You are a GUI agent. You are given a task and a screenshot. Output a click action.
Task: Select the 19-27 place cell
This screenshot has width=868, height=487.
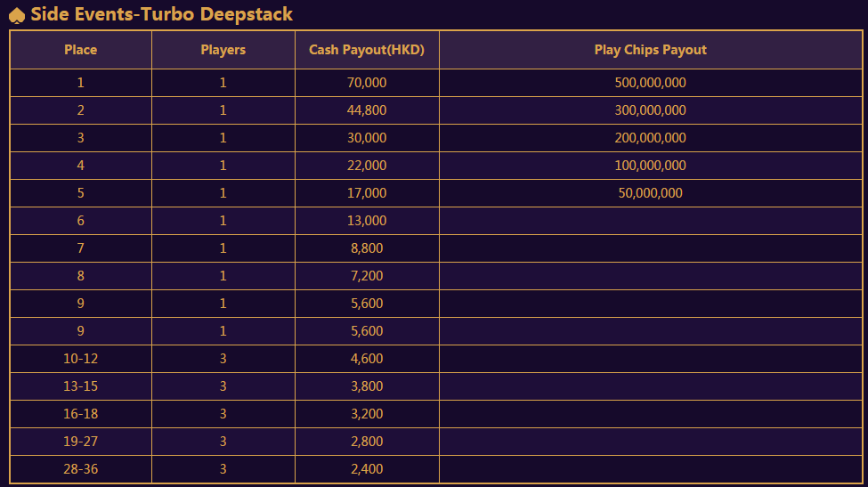81,442
